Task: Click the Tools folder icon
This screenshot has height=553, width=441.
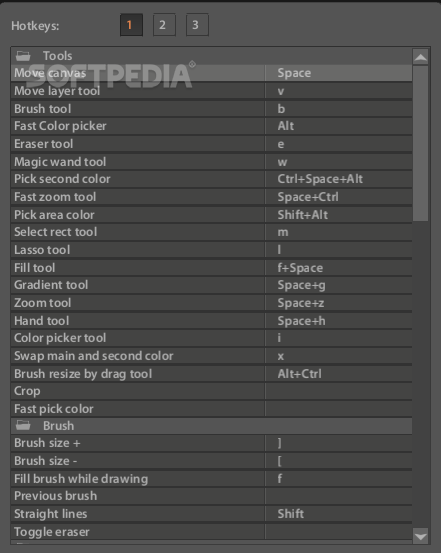Action: (x=23, y=56)
